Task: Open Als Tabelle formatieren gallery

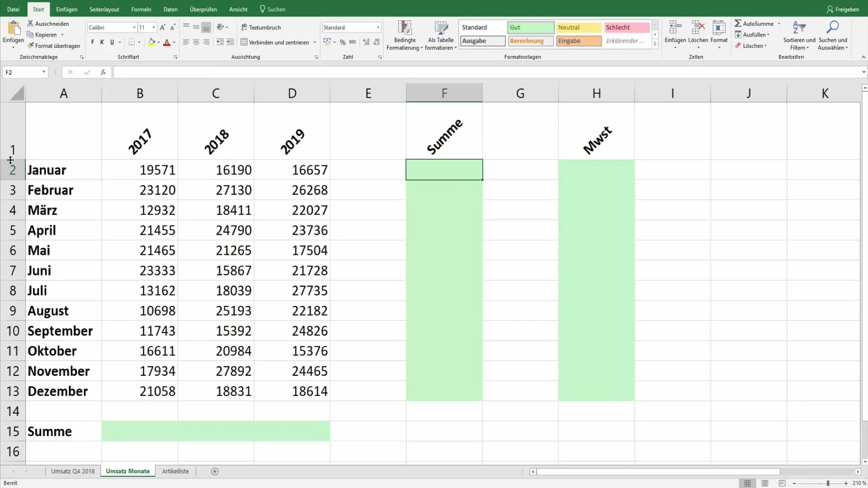Action: (441, 35)
